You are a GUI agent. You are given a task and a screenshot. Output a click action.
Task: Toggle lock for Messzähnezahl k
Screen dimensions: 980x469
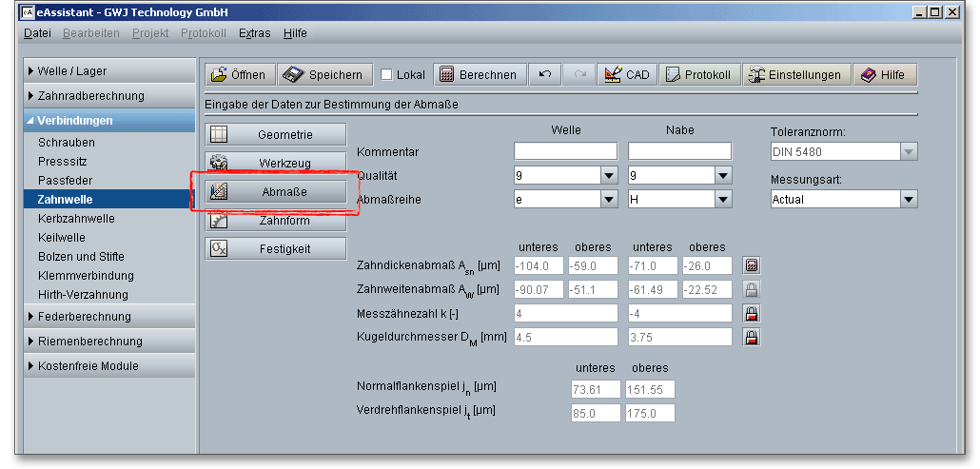tap(752, 313)
